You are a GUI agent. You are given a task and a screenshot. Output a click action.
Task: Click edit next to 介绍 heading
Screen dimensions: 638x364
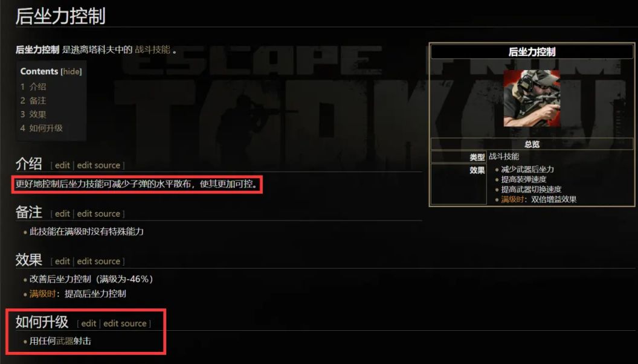tap(62, 165)
